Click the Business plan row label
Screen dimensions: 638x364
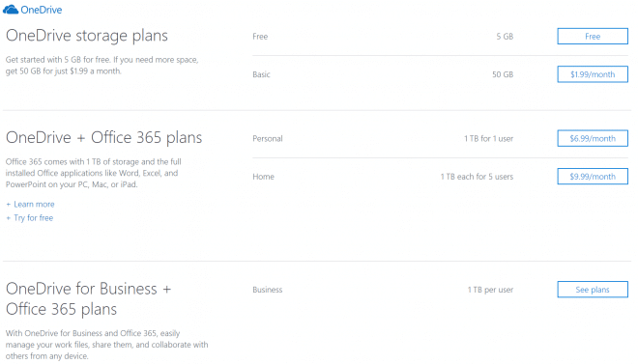point(268,290)
